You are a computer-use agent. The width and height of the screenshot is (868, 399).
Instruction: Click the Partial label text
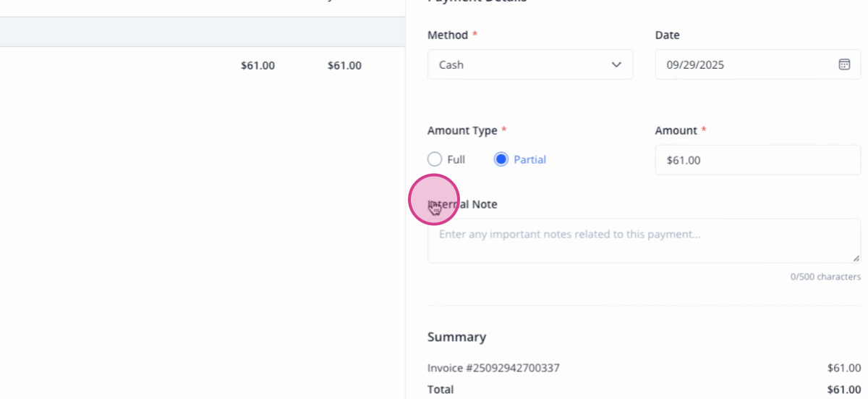coord(529,159)
